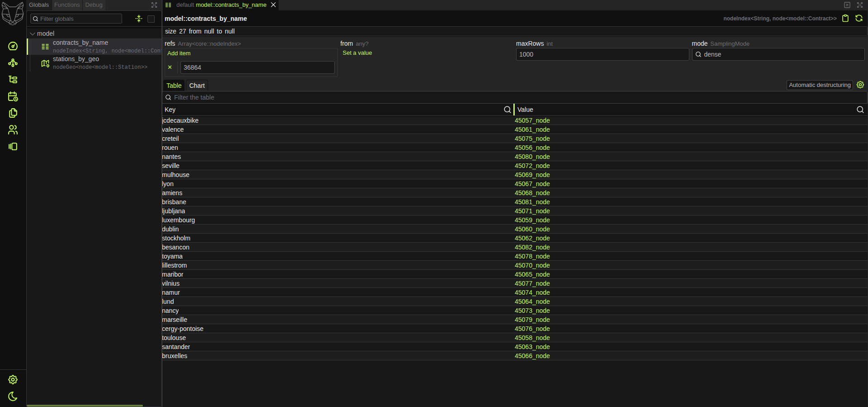
Task: Maximize the Globals panel with expand icon
Action: click(154, 5)
